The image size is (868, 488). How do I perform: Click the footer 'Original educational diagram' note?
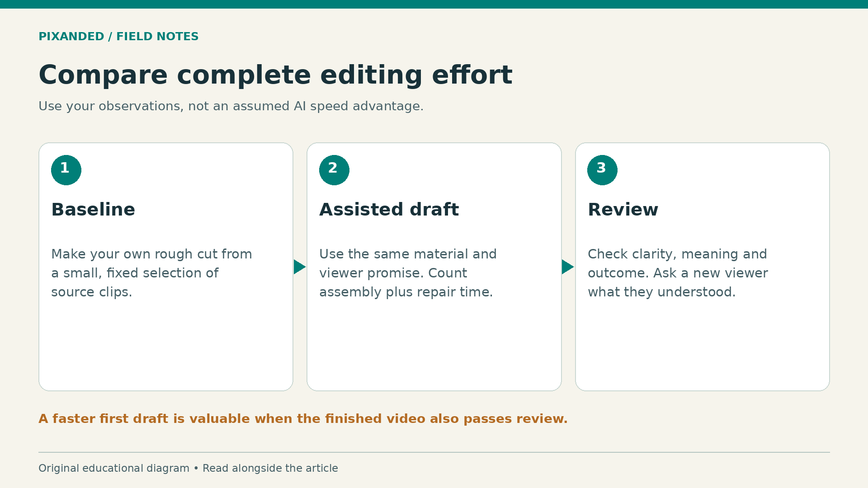pos(188,468)
